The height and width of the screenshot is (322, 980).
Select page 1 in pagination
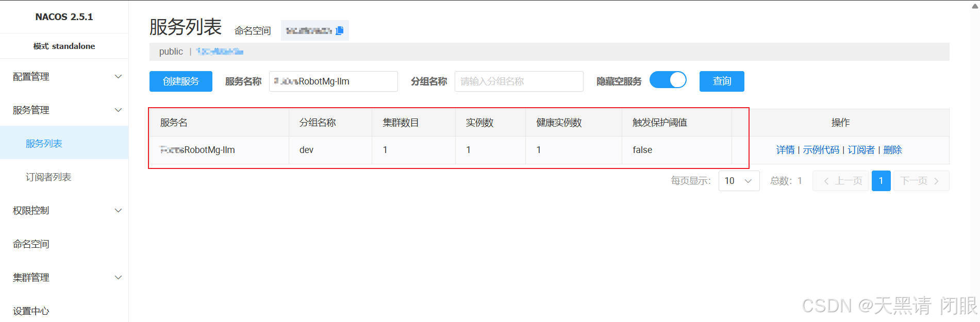[881, 181]
